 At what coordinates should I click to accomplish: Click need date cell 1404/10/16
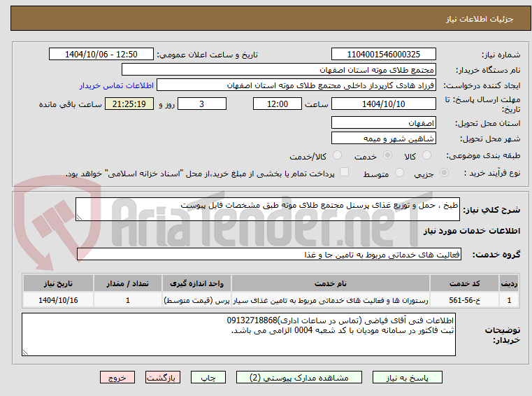pos(58,301)
